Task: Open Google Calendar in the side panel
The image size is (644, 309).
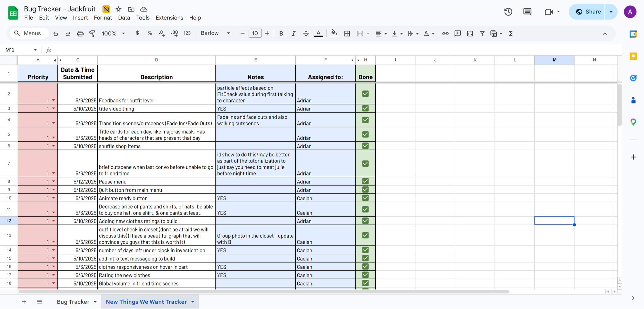Action: (x=633, y=34)
